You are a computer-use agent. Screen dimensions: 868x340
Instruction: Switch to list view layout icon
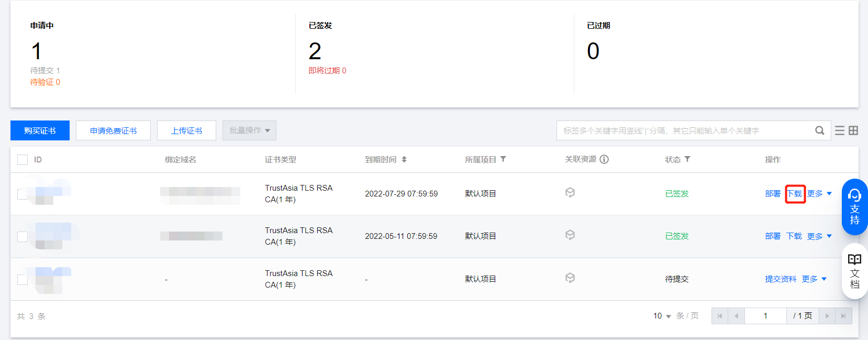[840, 130]
